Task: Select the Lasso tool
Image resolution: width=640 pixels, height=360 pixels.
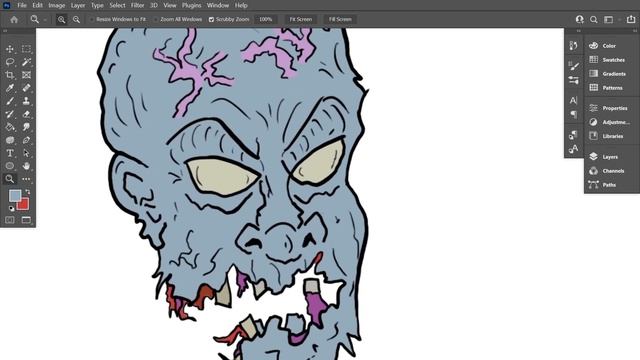Action: point(10,62)
